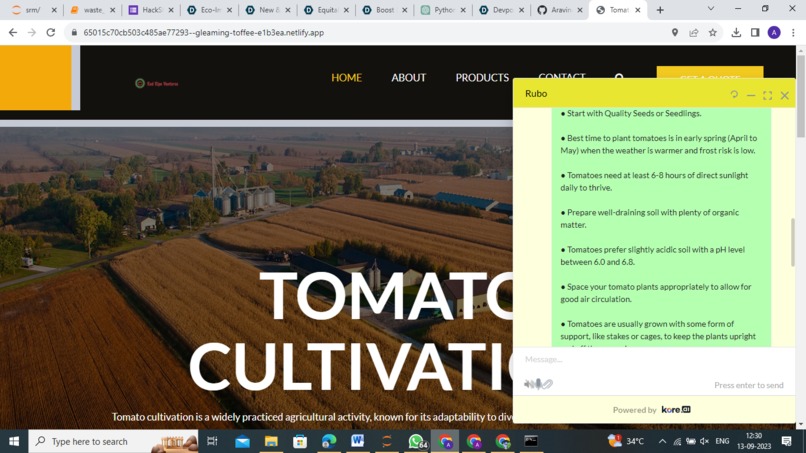Open WhatsApp from taskbar

click(x=416, y=441)
